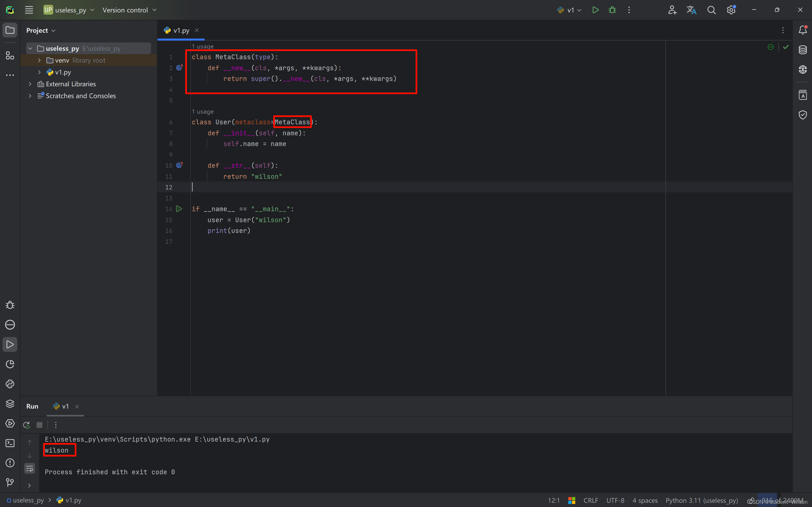Click override gutter icon on line 2
The height and width of the screenshot is (507, 812).
pyautogui.click(x=179, y=68)
